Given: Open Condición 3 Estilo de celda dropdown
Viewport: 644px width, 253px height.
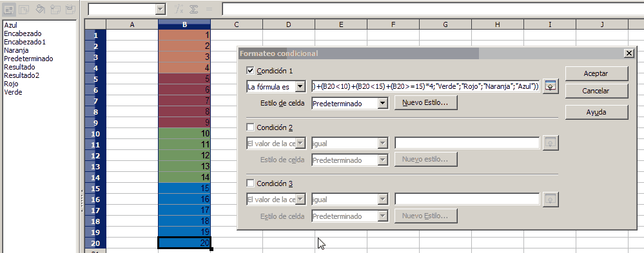Looking at the screenshot, I should pyautogui.click(x=382, y=216).
